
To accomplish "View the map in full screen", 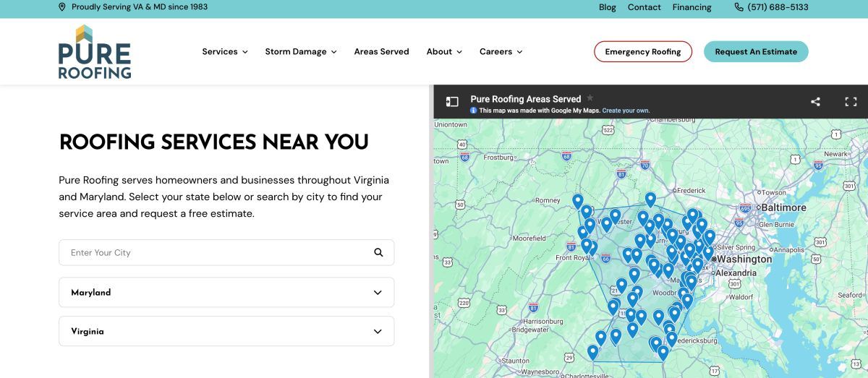I will pos(851,102).
